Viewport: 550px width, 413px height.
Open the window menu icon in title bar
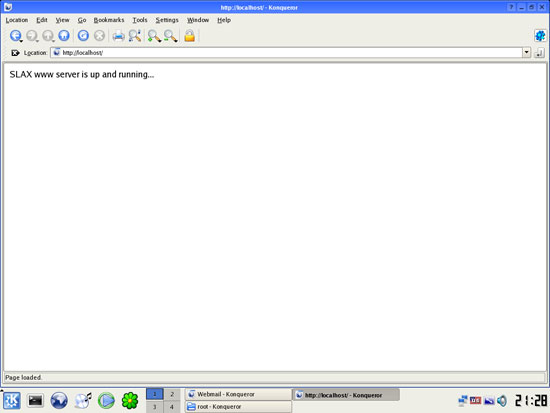pos(8,7)
